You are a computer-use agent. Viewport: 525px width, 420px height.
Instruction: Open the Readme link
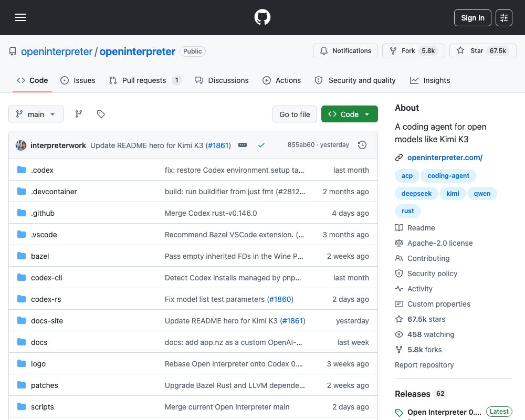(x=421, y=228)
